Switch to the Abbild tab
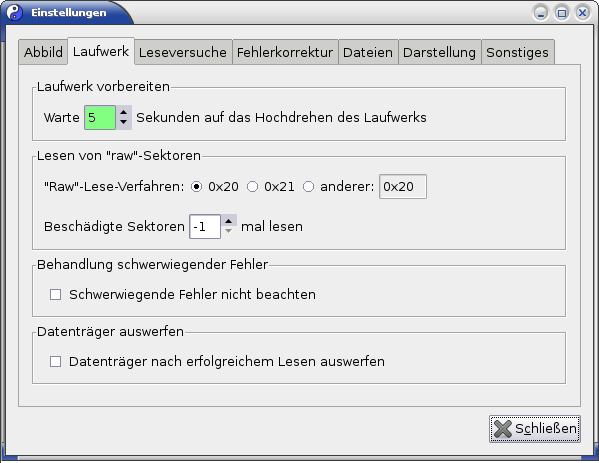The width and height of the screenshot is (599, 463). (43, 52)
